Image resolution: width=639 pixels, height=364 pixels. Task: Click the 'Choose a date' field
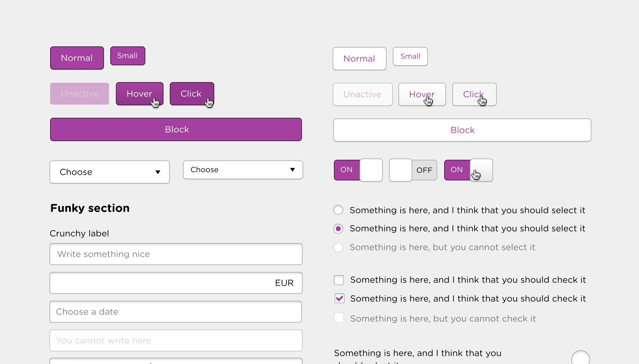[x=175, y=312]
